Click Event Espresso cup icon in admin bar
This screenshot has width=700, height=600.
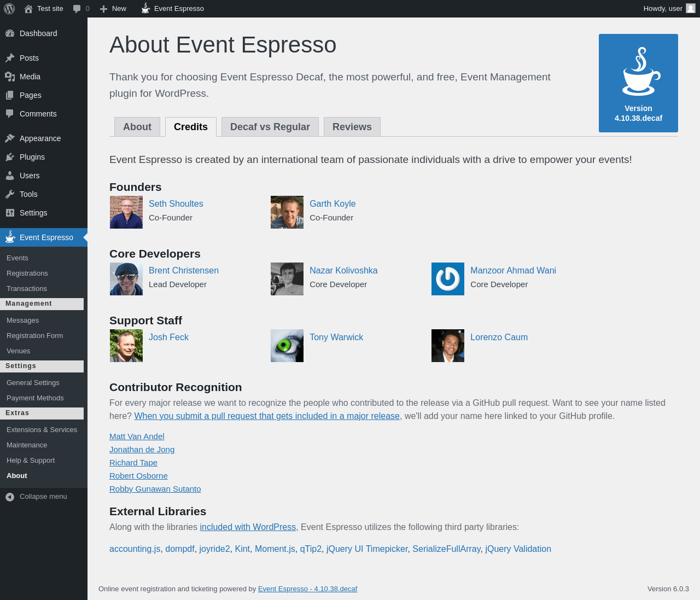[145, 8]
